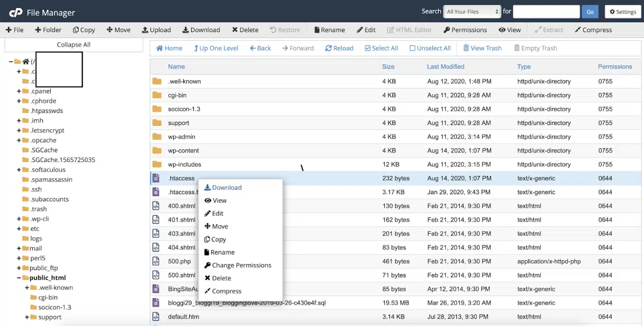Click the Download toolbar button

tap(201, 30)
